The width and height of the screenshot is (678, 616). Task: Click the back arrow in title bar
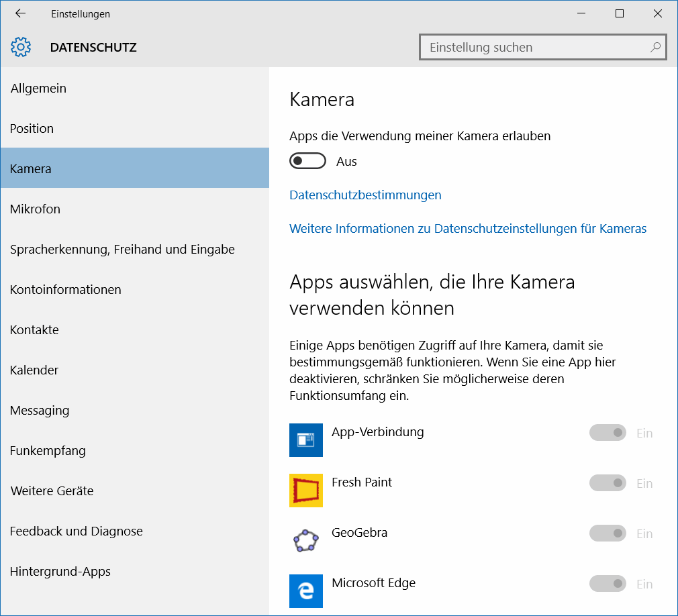[20, 13]
